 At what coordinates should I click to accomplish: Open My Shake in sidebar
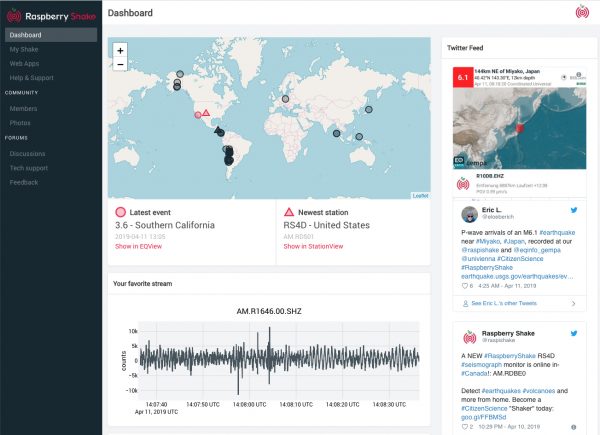(24, 49)
